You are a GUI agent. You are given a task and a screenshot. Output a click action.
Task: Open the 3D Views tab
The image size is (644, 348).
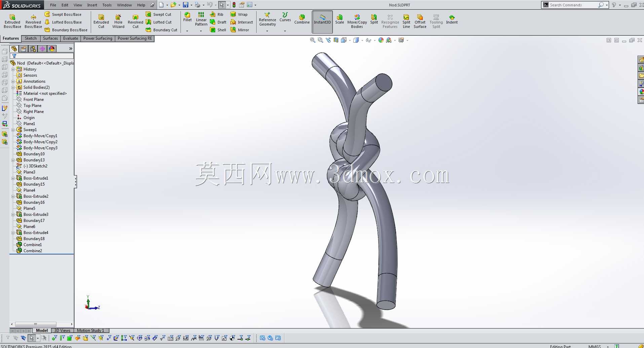(x=62, y=331)
